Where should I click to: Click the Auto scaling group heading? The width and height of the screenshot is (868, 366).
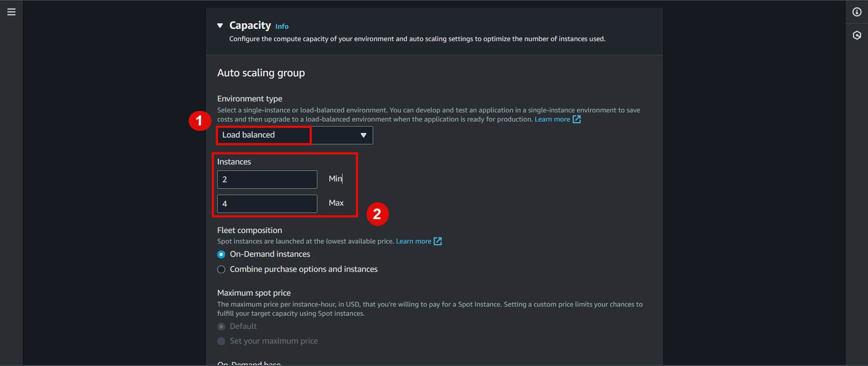coord(261,73)
